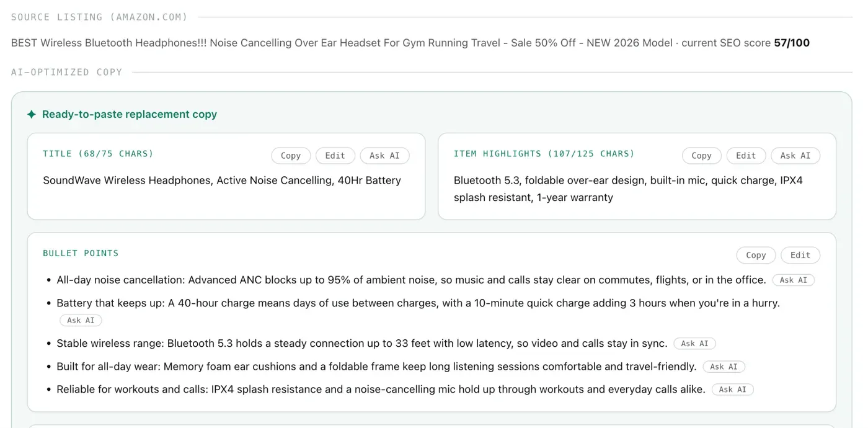
Task: Edit the bullet points section
Action: (x=800, y=255)
